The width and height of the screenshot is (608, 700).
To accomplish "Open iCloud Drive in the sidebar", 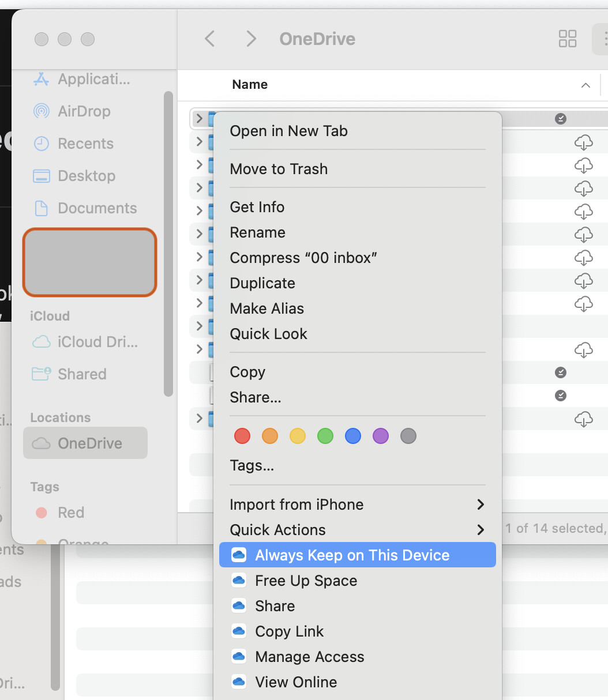I will click(85, 342).
